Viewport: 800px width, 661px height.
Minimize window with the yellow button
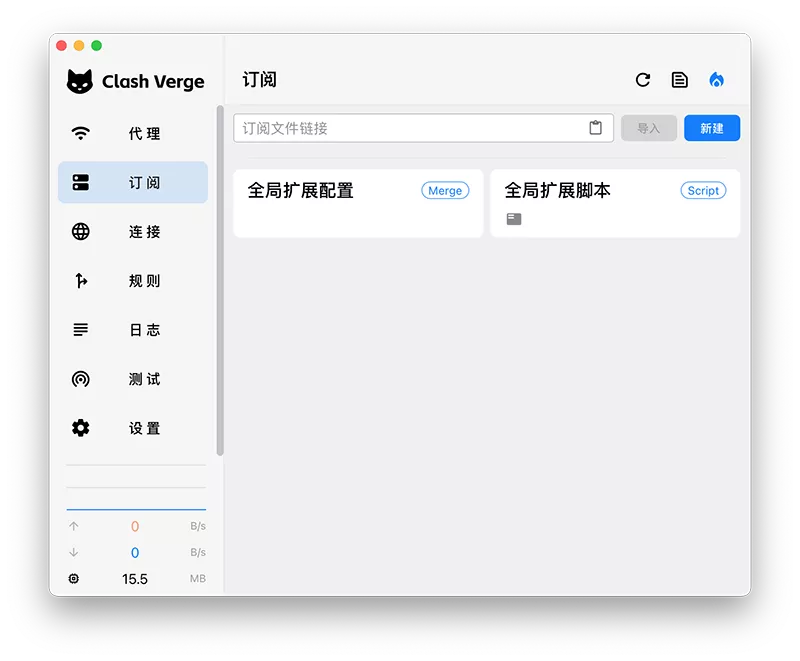[79, 45]
